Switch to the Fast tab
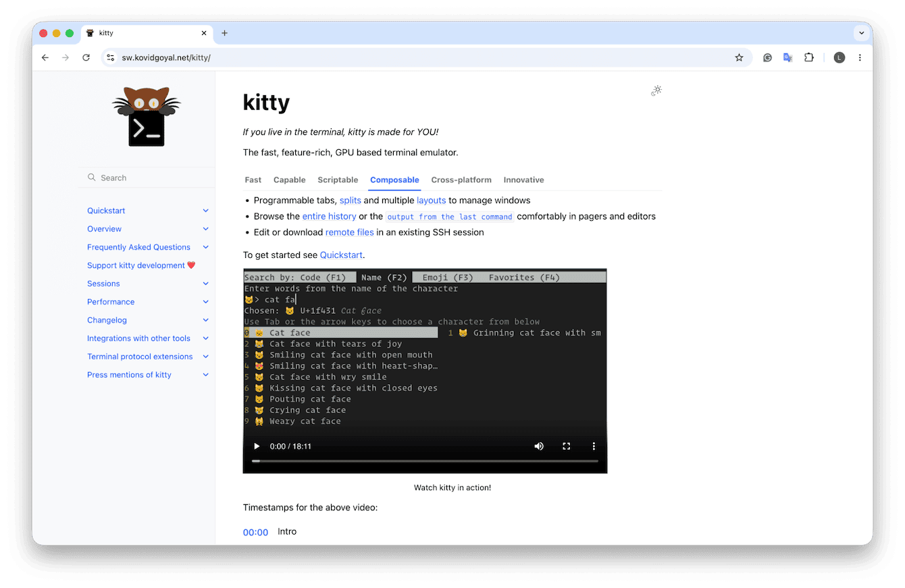Screen dimensions: 905x588 (253, 180)
